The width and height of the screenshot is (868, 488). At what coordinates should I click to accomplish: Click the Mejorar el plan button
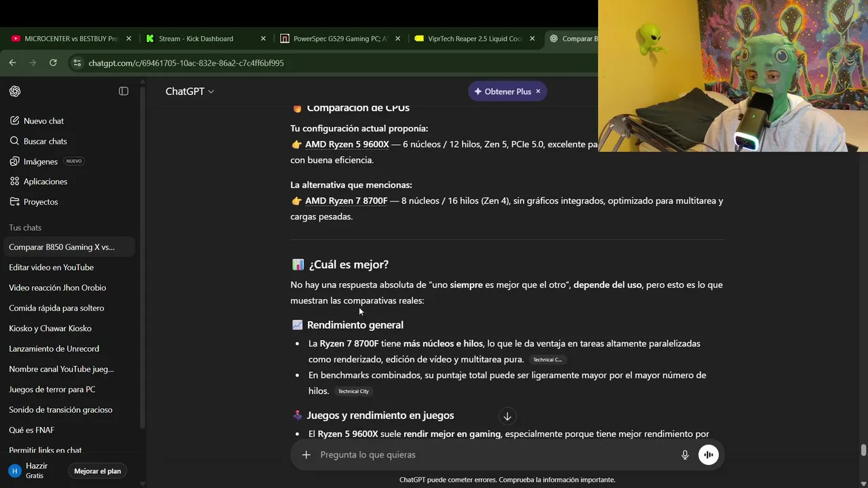tap(98, 471)
